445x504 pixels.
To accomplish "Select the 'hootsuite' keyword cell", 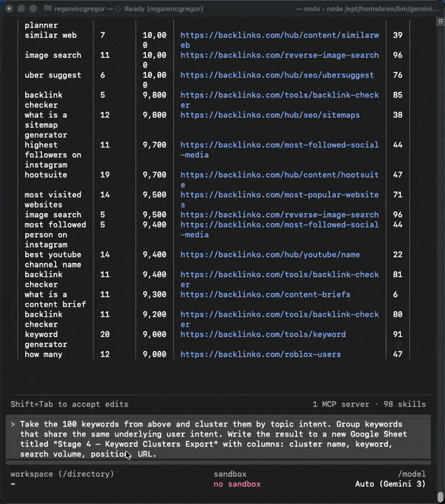I will 46,175.
